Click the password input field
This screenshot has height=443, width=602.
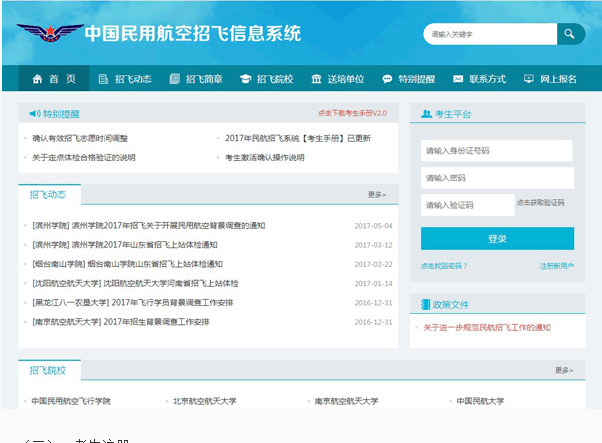(x=498, y=178)
